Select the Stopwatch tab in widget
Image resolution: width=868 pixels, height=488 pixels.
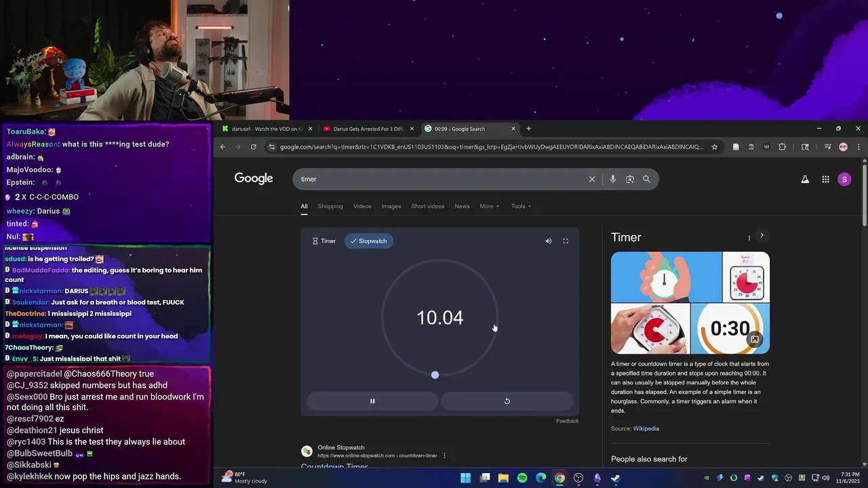click(x=369, y=241)
